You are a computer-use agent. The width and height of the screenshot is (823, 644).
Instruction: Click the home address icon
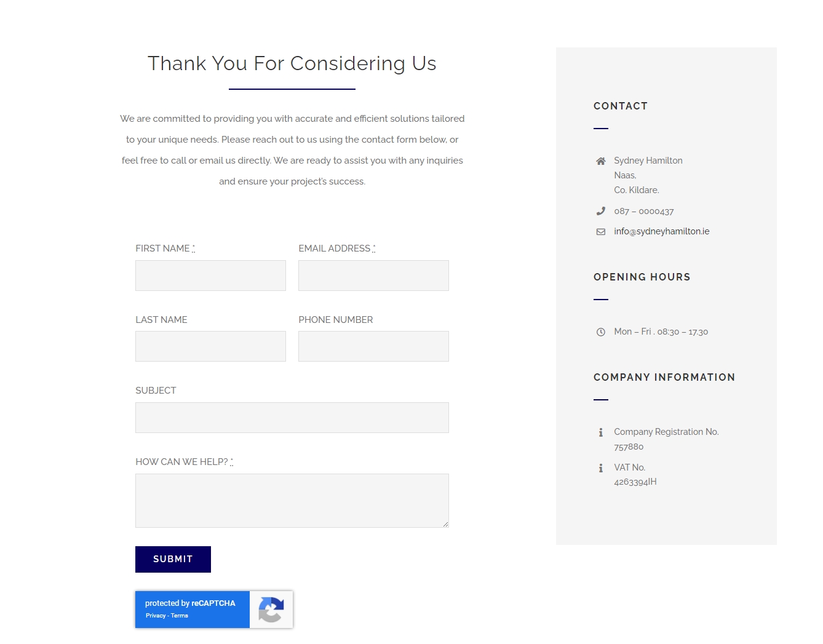coord(601,161)
